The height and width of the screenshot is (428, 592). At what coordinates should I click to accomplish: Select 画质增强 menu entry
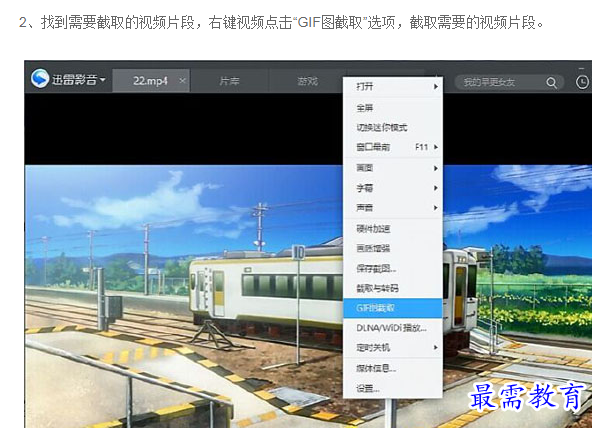pyautogui.click(x=393, y=248)
